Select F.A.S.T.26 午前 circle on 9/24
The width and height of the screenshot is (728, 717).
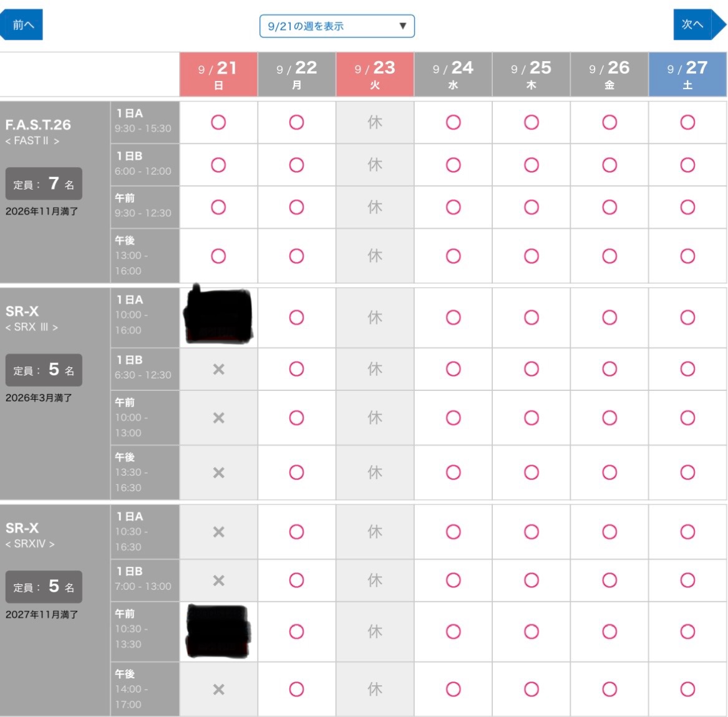[454, 207]
